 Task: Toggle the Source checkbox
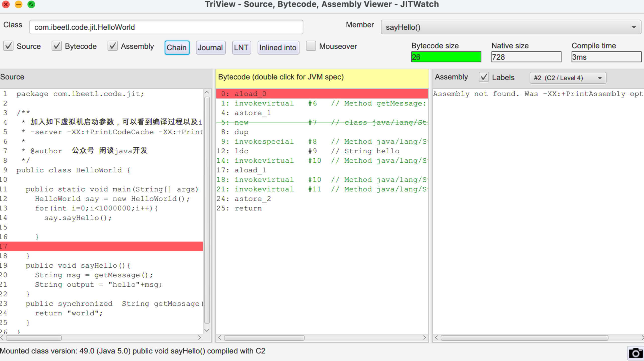pos(9,46)
